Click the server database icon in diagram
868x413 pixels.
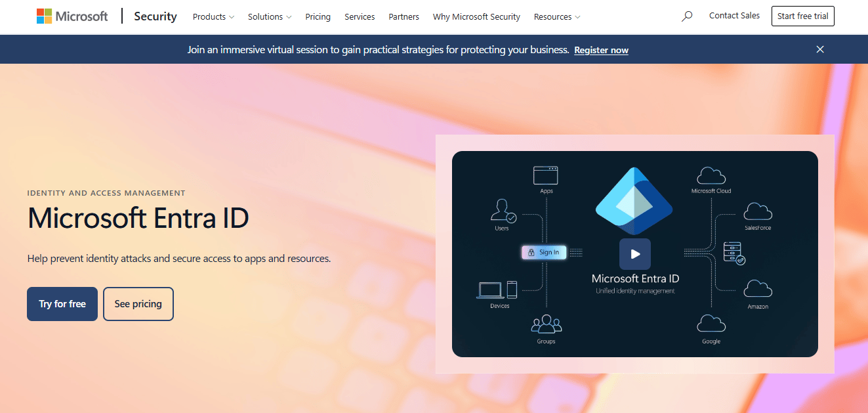pos(734,253)
